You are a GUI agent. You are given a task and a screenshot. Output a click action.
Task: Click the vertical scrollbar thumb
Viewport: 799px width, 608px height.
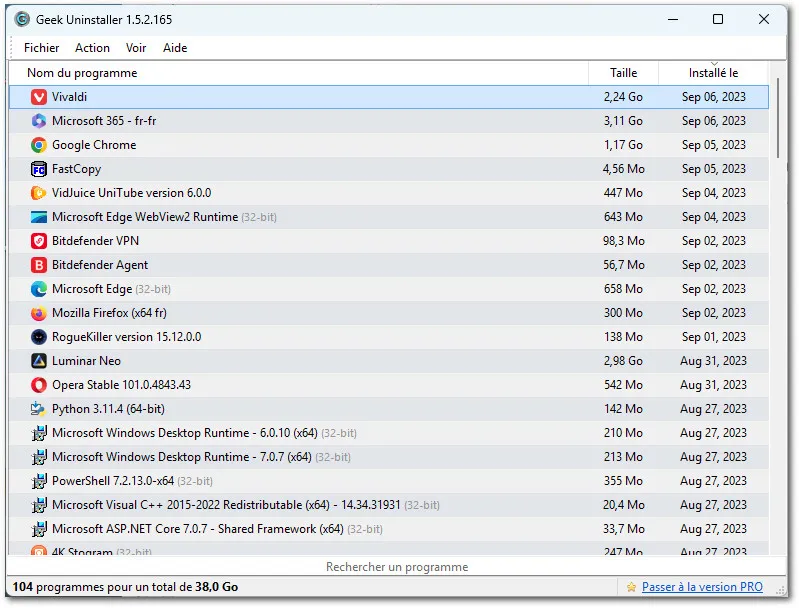[x=778, y=118]
